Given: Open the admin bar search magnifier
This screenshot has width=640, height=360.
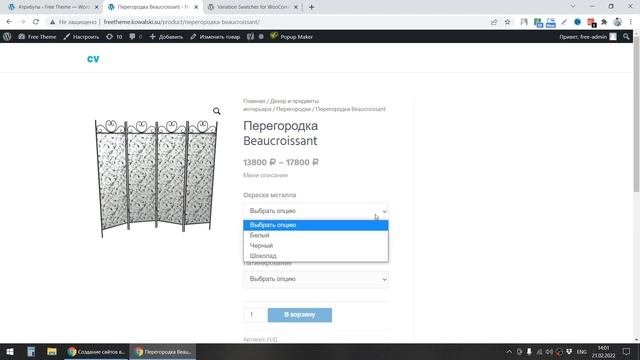Looking at the screenshot, I should [x=626, y=37].
